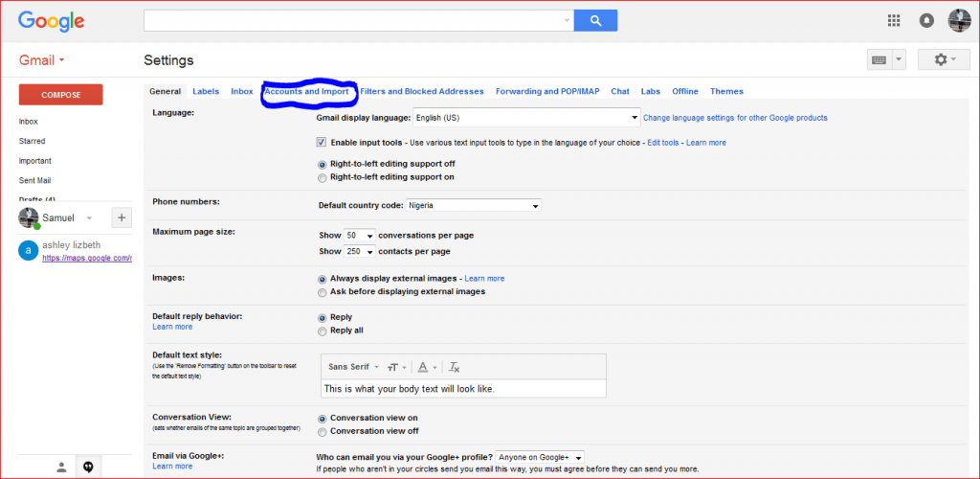The image size is (980, 479).
Task: Click ashley lizbeth's avatar circle
Action: [28, 251]
